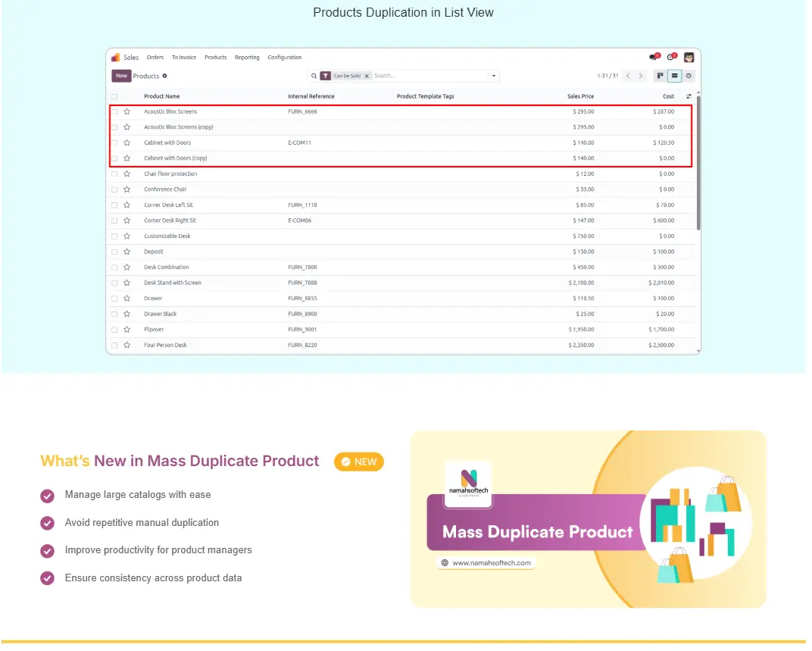The width and height of the screenshot is (812, 651).
Task: Switch to List view
Action: pyautogui.click(x=674, y=76)
